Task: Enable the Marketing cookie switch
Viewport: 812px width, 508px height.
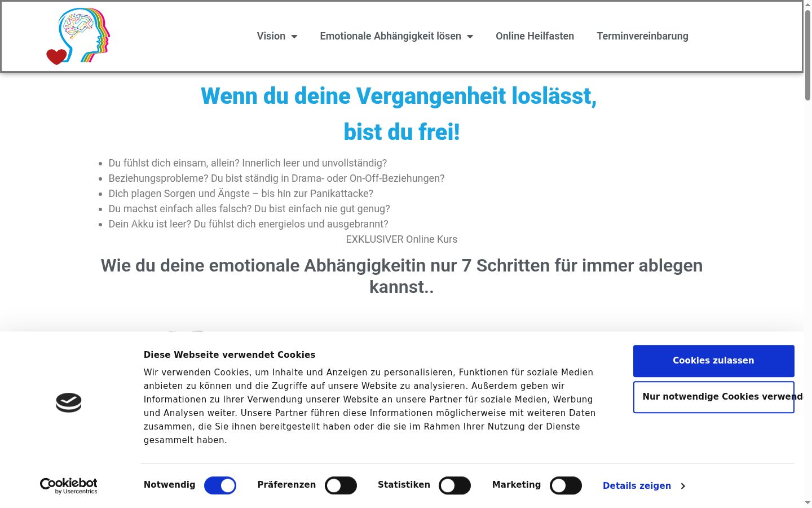Action: point(566,485)
